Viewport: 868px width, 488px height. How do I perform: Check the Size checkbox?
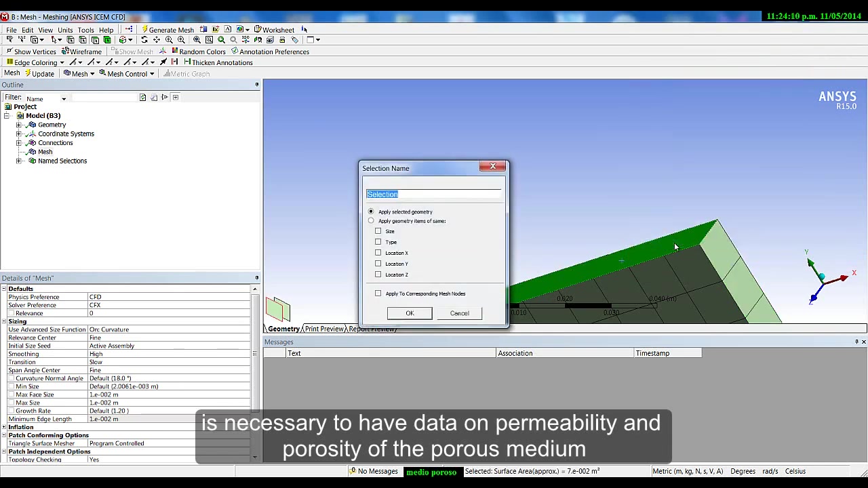(378, 231)
